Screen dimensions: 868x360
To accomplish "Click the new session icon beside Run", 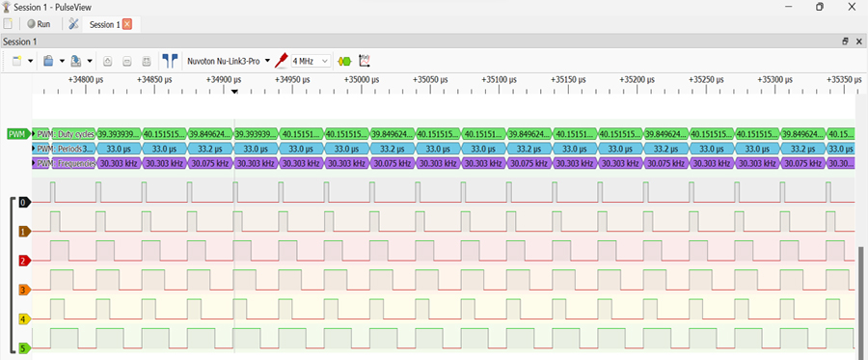I will [8, 24].
